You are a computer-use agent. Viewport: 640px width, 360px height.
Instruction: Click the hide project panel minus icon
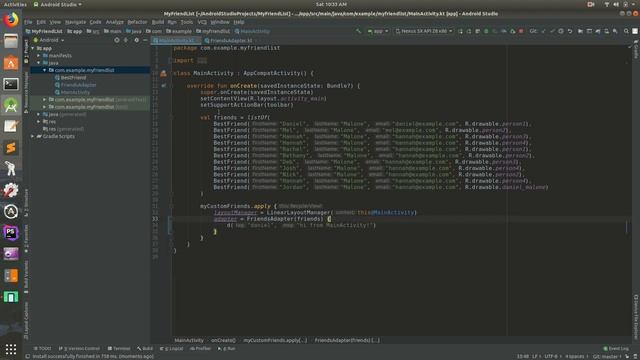click(145, 40)
